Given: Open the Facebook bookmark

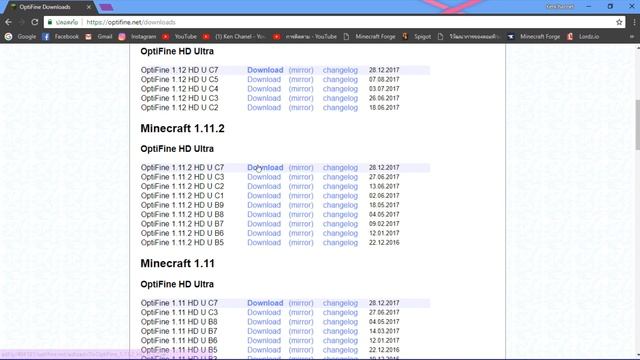Looking at the screenshot, I should pyautogui.click(x=60, y=37).
